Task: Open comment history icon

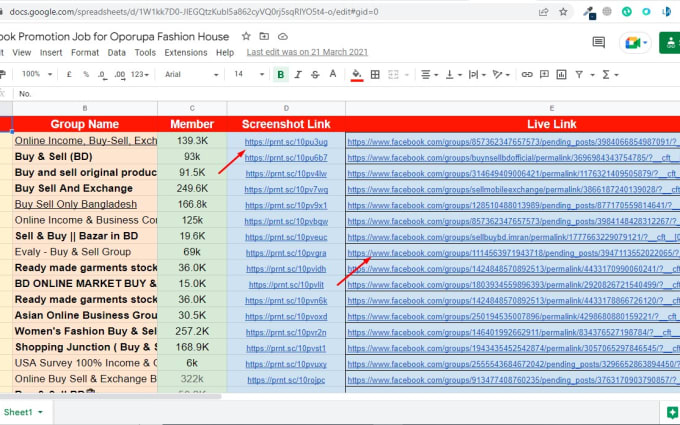Action: (598, 42)
